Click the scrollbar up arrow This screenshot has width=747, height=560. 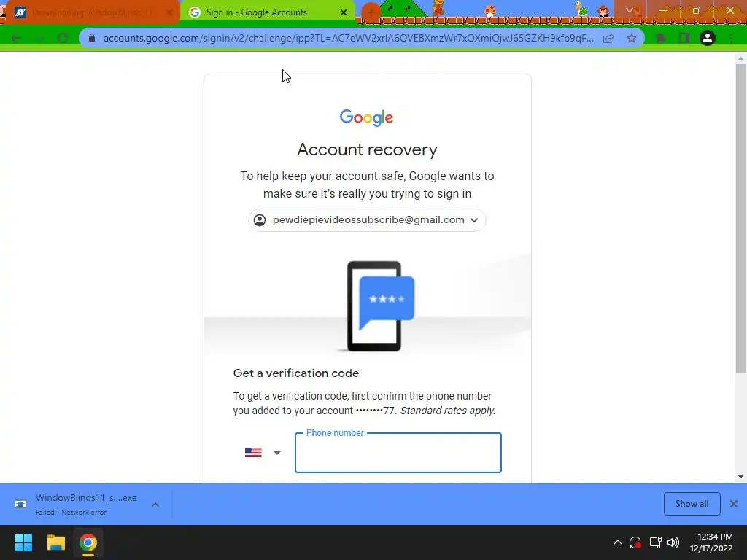click(x=740, y=58)
